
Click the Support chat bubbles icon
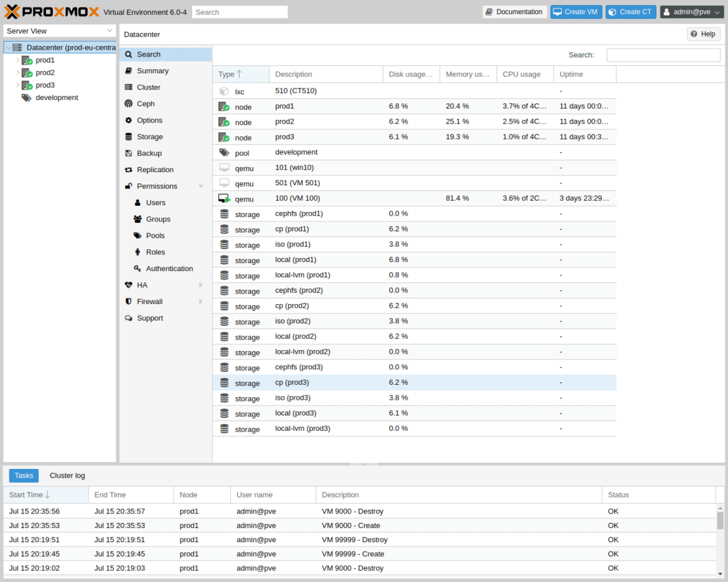[129, 318]
